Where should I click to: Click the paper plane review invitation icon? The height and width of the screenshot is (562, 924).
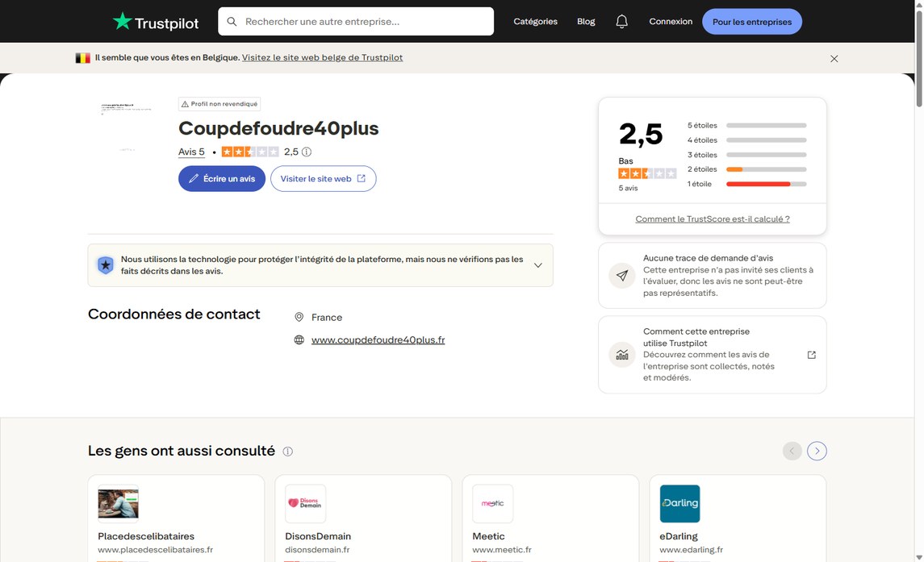click(621, 275)
